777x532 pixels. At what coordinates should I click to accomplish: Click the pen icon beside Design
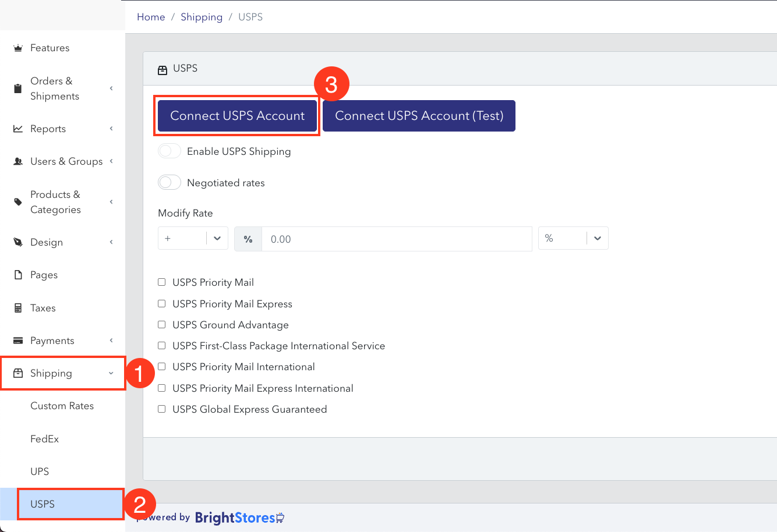click(18, 242)
